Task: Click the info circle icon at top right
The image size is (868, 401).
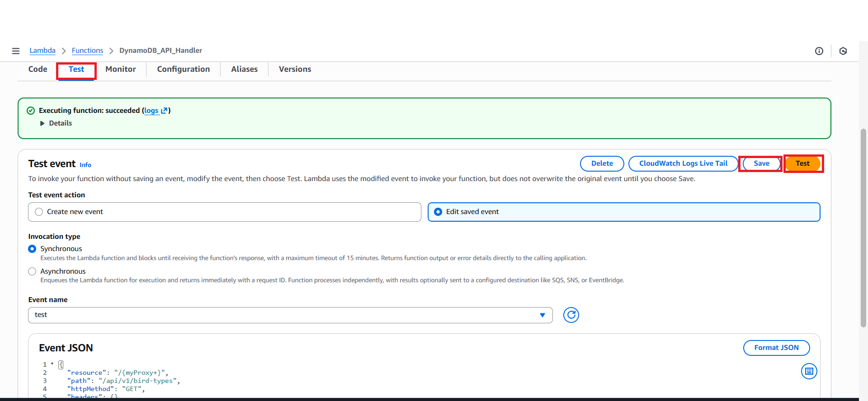Action: (819, 51)
